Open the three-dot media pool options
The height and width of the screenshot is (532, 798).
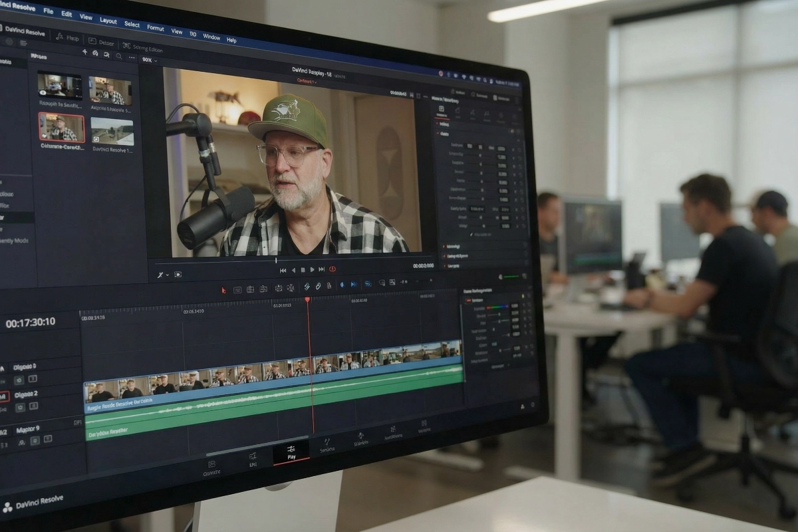(x=132, y=58)
